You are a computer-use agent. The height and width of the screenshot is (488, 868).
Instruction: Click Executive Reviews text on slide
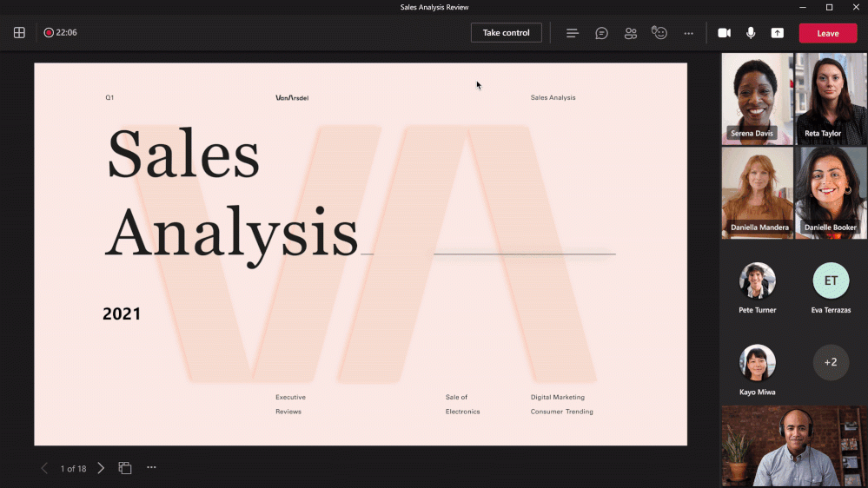coord(290,405)
